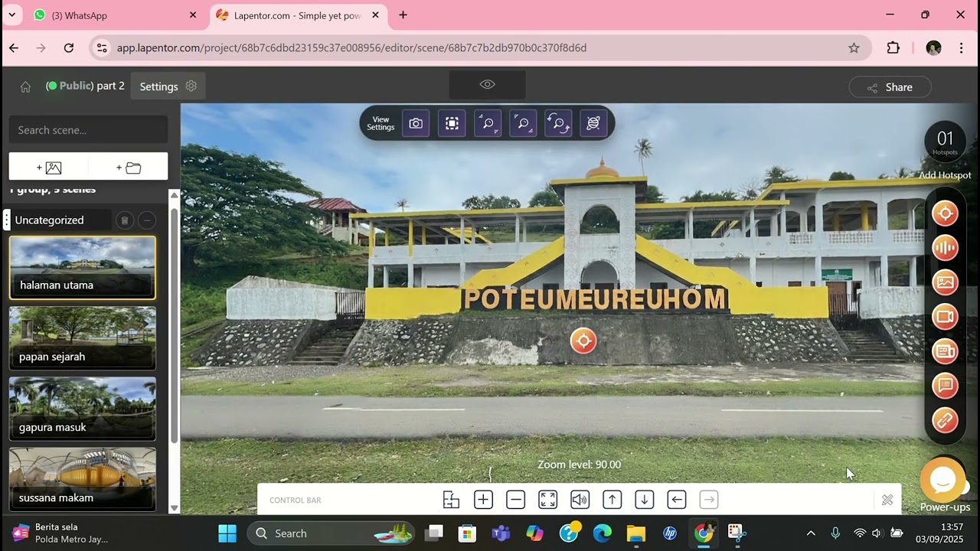Open the sussana makam scene
This screenshot has height=551, width=980.
click(83, 479)
